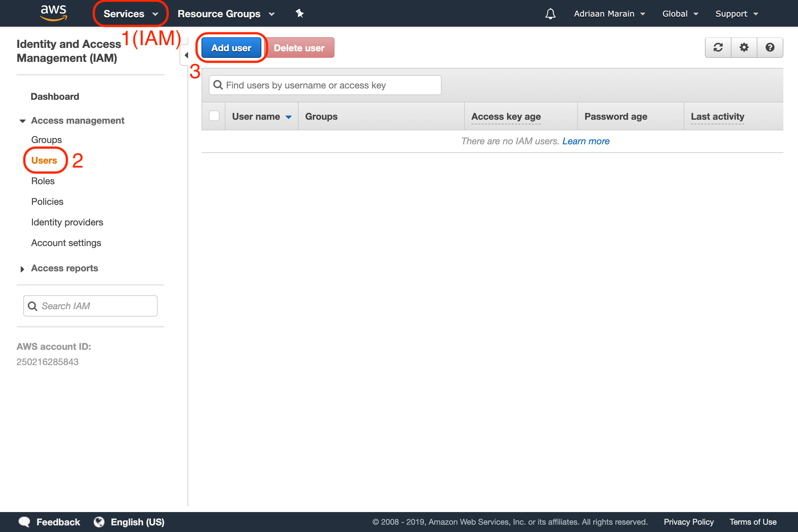Select Policies in the sidebar

click(47, 201)
